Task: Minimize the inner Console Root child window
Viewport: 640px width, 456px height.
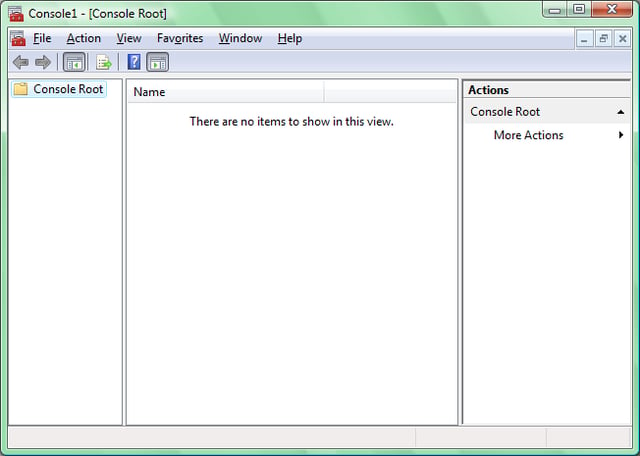Action: [x=584, y=39]
